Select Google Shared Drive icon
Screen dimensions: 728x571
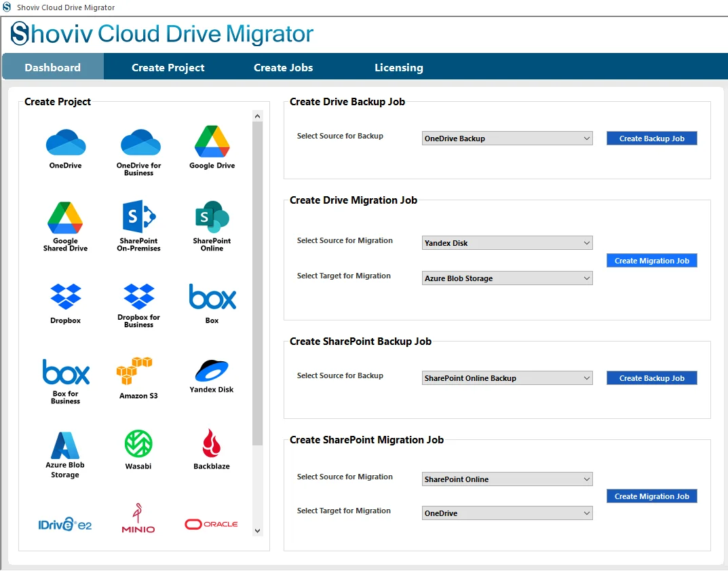click(65, 217)
